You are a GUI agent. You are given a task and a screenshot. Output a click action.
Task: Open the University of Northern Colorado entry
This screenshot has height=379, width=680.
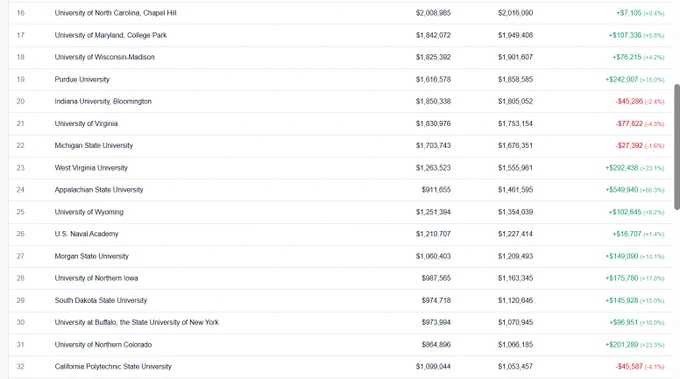click(103, 345)
